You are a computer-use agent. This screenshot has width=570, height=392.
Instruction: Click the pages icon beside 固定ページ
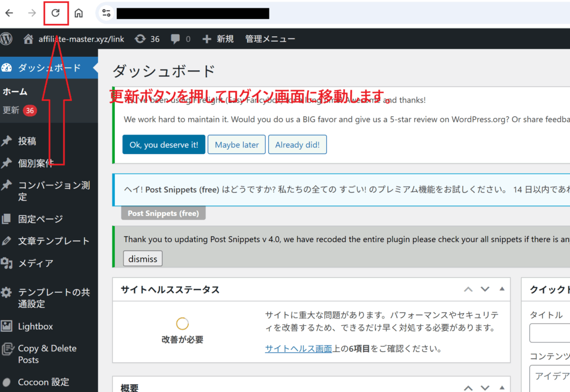click(x=7, y=219)
